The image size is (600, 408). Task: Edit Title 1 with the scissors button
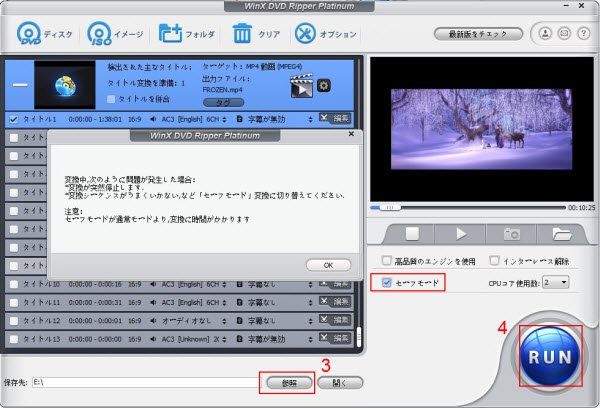pos(334,118)
